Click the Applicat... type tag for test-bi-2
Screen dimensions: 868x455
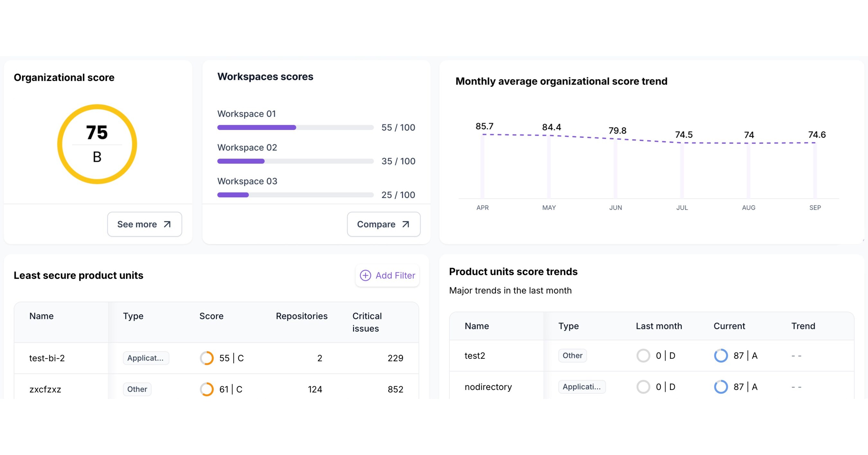point(146,358)
